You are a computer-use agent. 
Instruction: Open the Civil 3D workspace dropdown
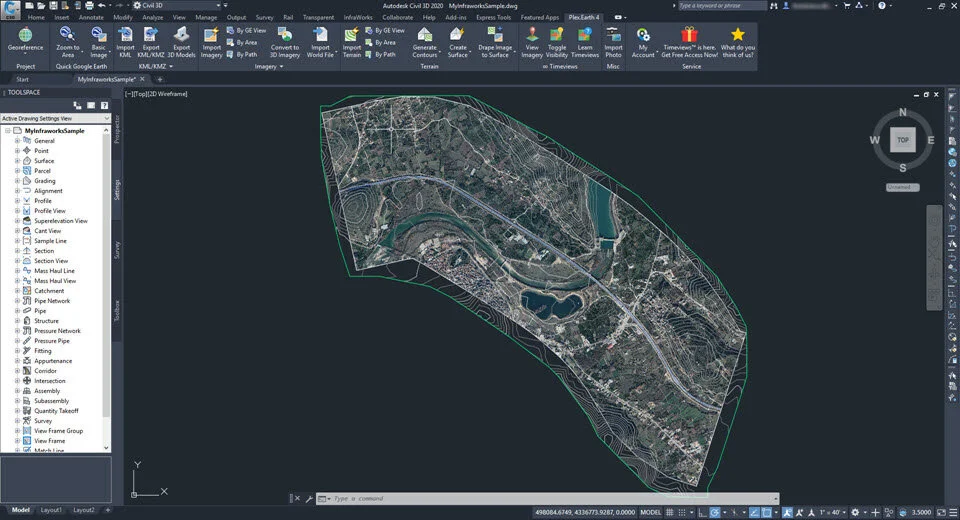[x=176, y=6]
